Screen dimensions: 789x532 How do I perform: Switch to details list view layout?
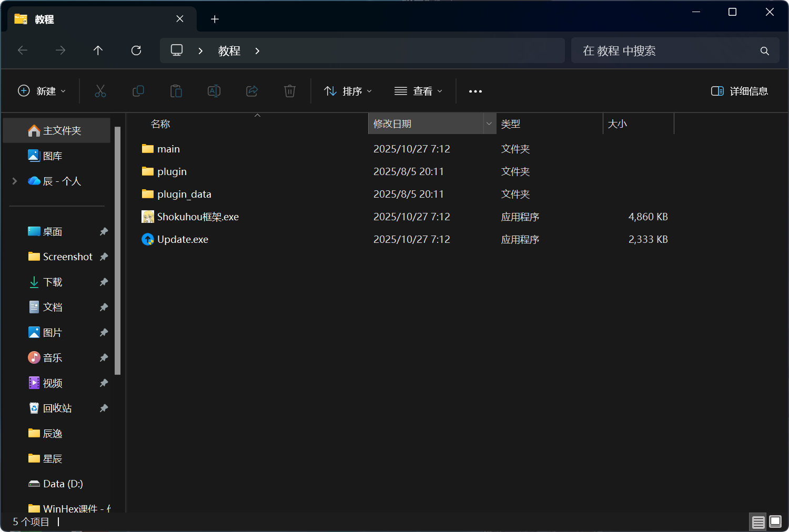pos(758,521)
